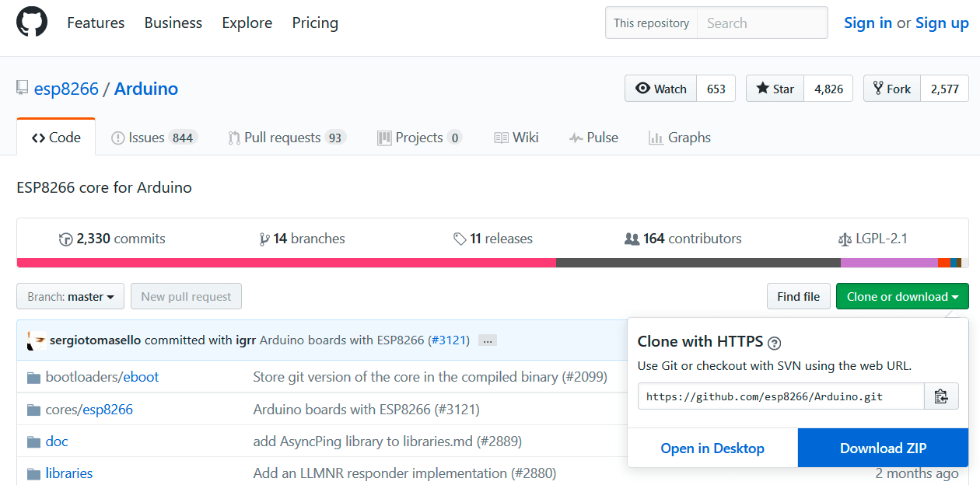Click Find file button
This screenshot has height=485, width=980.
pyautogui.click(x=798, y=296)
